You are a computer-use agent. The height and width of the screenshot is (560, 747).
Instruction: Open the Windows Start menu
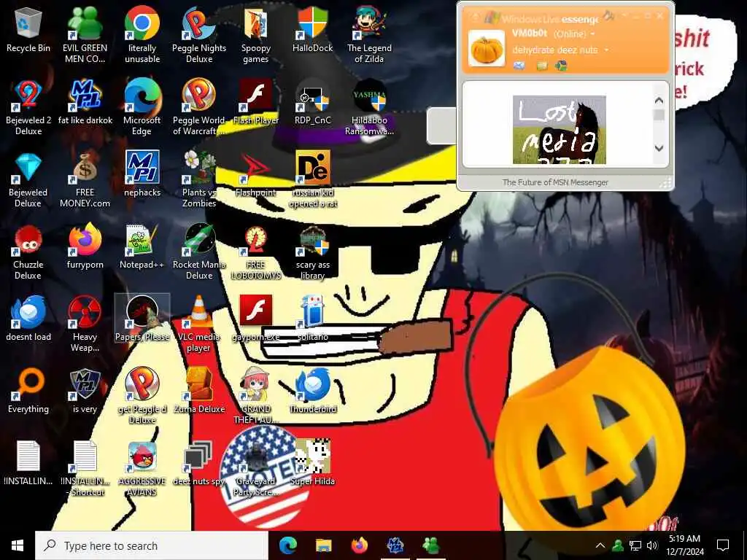pyautogui.click(x=18, y=545)
